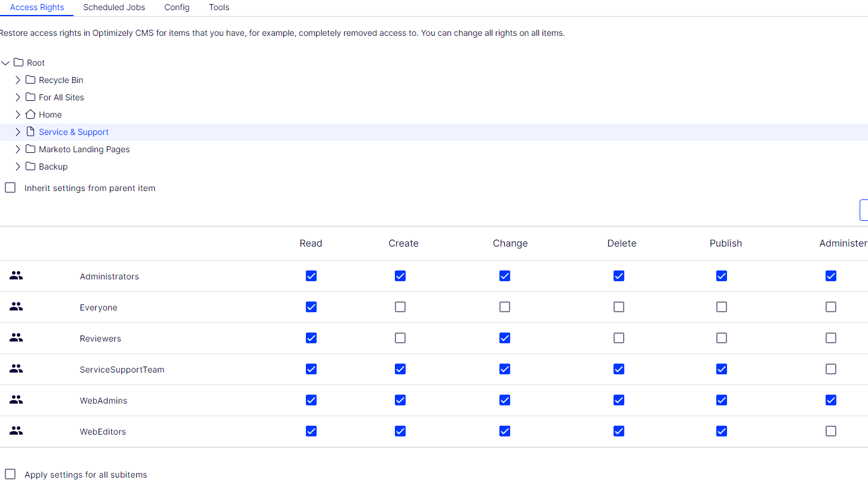This screenshot has height=483, width=868.
Task: Open the Config tab
Action: [x=177, y=8]
